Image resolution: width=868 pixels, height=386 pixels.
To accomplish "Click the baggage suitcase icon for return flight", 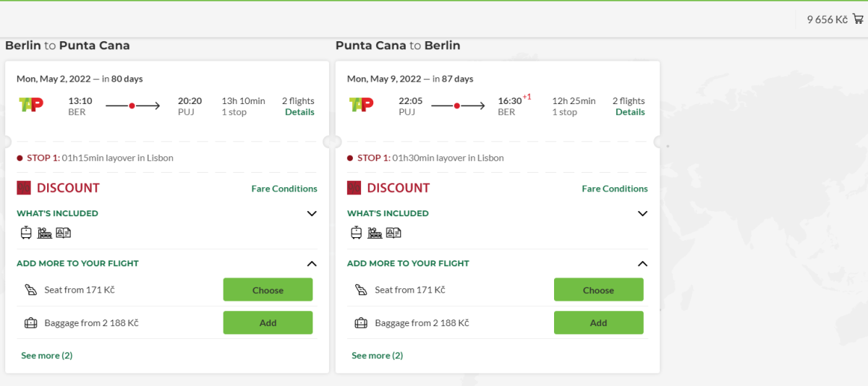I will click(x=360, y=323).
